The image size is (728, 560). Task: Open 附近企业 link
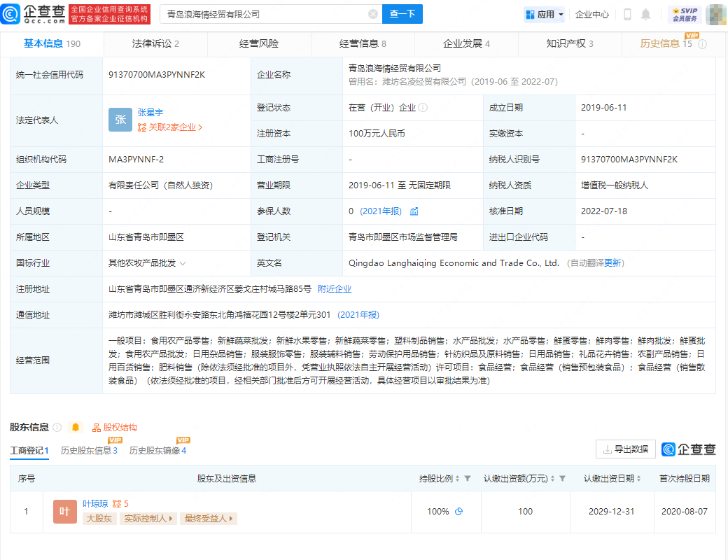(335, 289)
